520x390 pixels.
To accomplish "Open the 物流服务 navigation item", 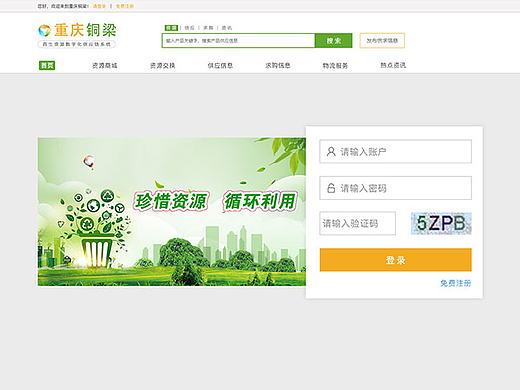I will 335,66.
